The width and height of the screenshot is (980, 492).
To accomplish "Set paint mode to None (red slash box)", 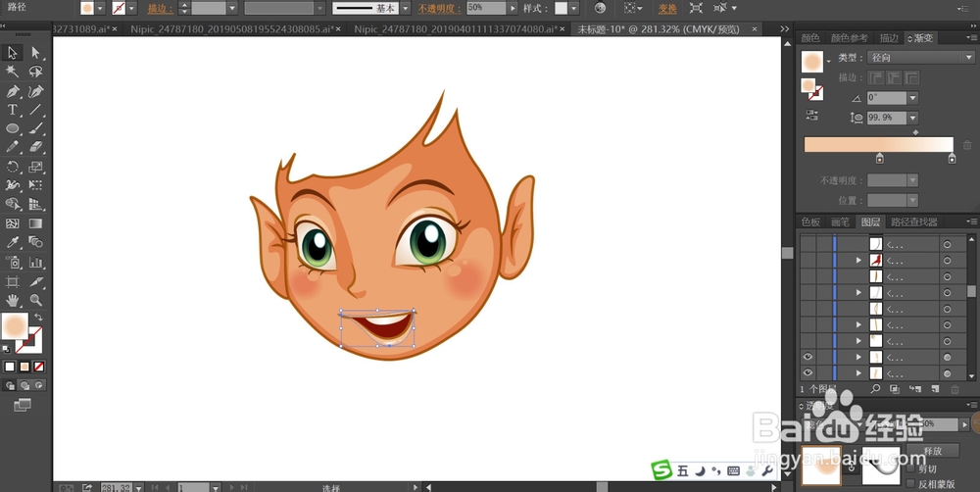I will coord(39,367).
